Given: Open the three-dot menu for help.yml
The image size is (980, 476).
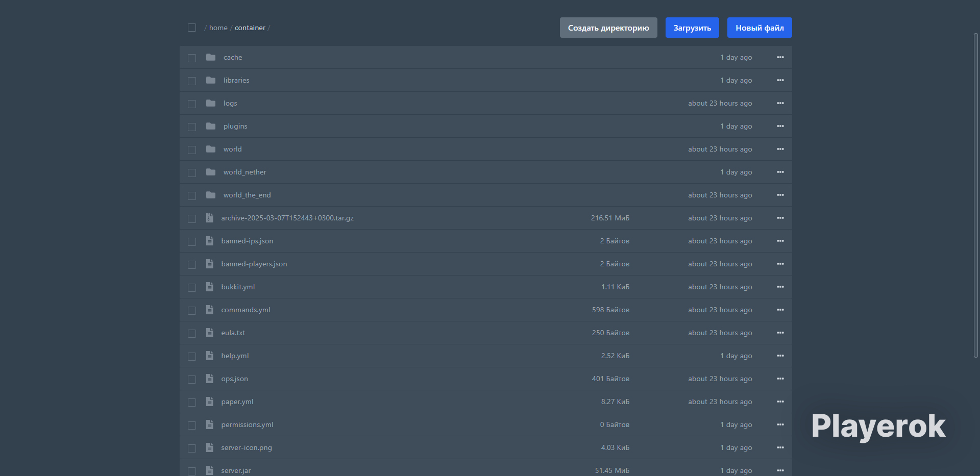Looking at the screenshot, I should pos(780,356).
